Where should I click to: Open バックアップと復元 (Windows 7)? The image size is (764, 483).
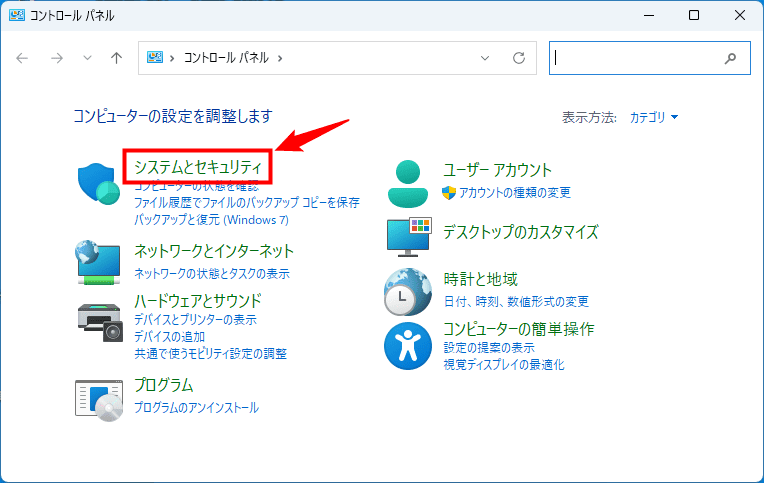(211, 220)
